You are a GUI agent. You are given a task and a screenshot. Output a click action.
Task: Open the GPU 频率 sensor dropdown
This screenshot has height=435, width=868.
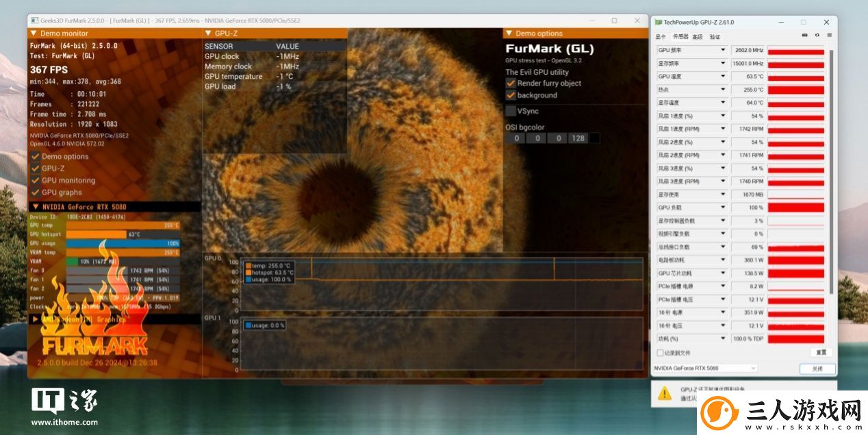(x=723, y=50)
